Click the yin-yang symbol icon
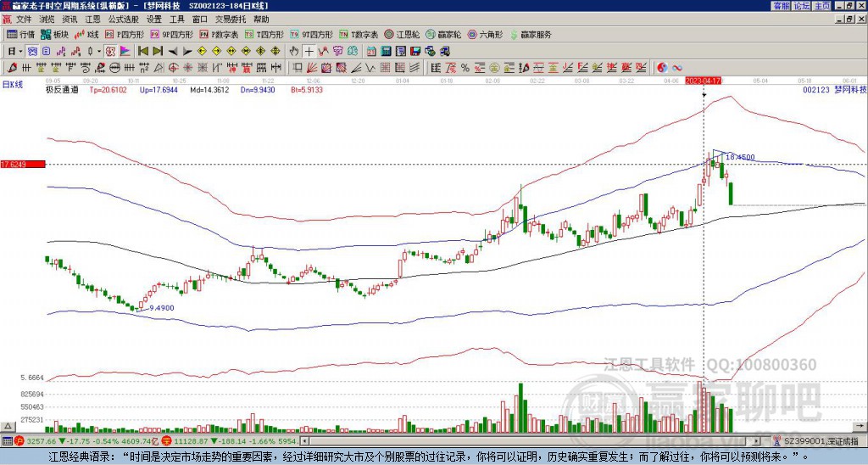Screen dimensions: 868x465 [x=662, y=68]
